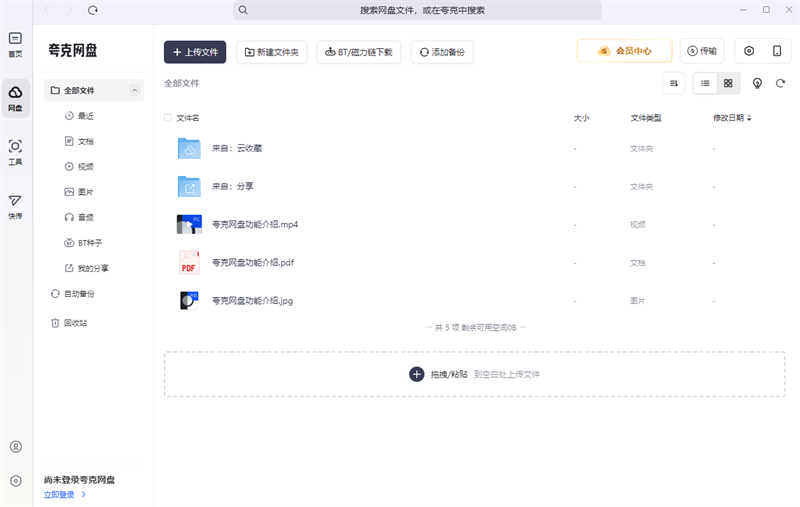This screenshot has width=800, height=507.
Task: Go to 首页 home sidebar icon
Action: (x=15, y=44)
